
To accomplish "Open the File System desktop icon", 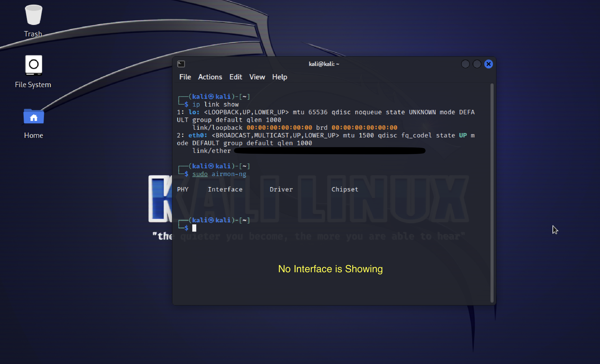I will tap(33, 65).
